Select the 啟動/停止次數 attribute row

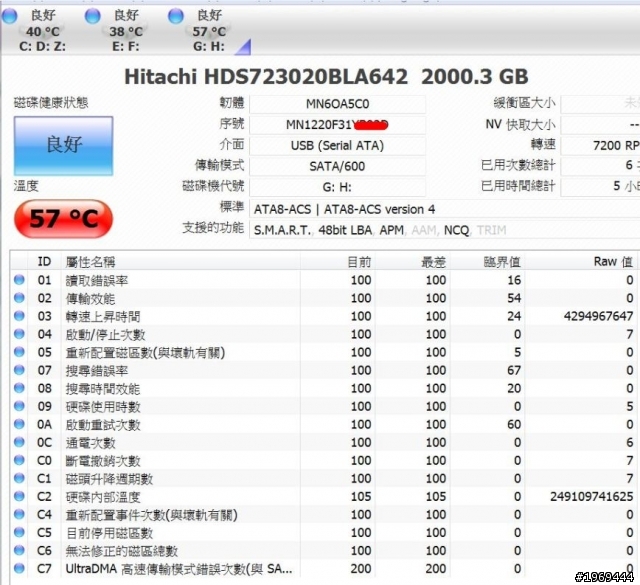[x=323, y=334]
